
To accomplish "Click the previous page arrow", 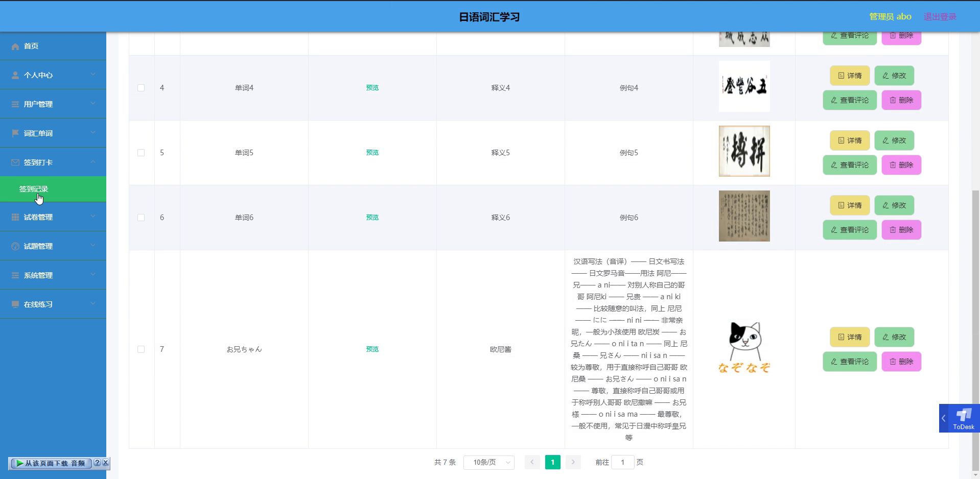I will (x=532, y=462).
